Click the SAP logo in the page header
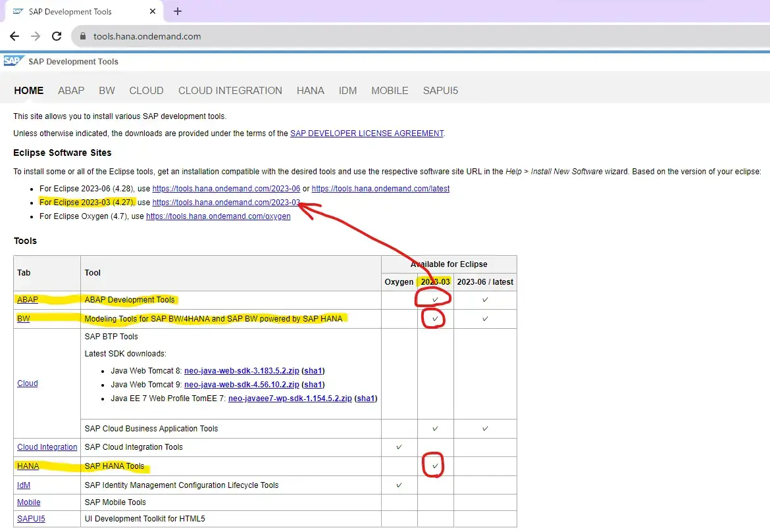Viewport: 770px width, 532px height. point(13,61)
